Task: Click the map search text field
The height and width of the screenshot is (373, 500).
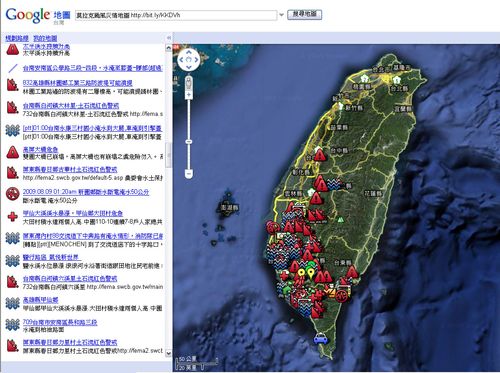Action: click(176, 15)
